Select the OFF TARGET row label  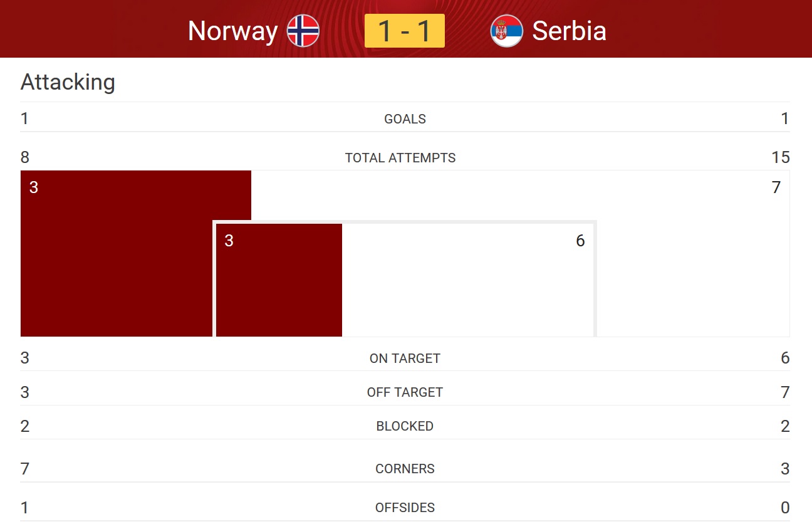pyautogui.click(x=405, y=392)
